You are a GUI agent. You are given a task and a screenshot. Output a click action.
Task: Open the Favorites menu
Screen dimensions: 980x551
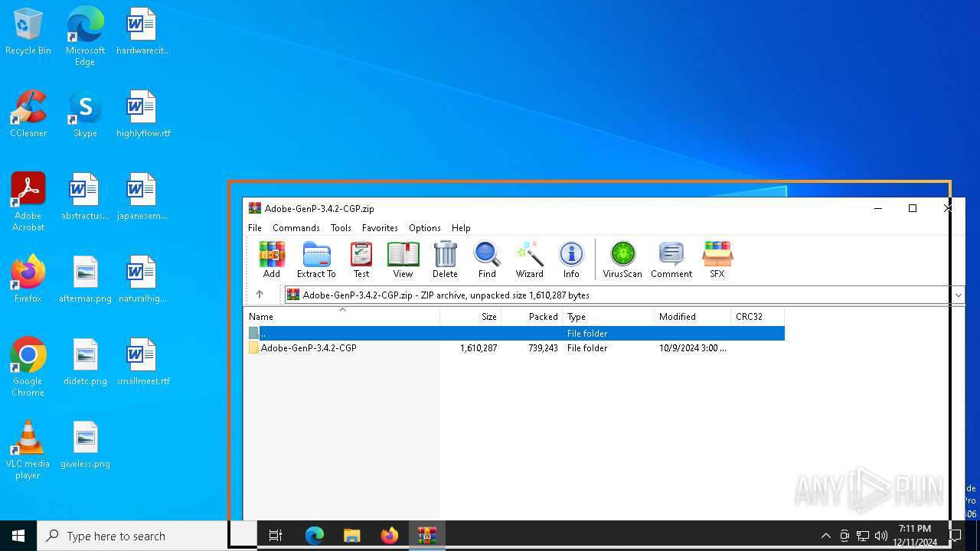point(380,228)
